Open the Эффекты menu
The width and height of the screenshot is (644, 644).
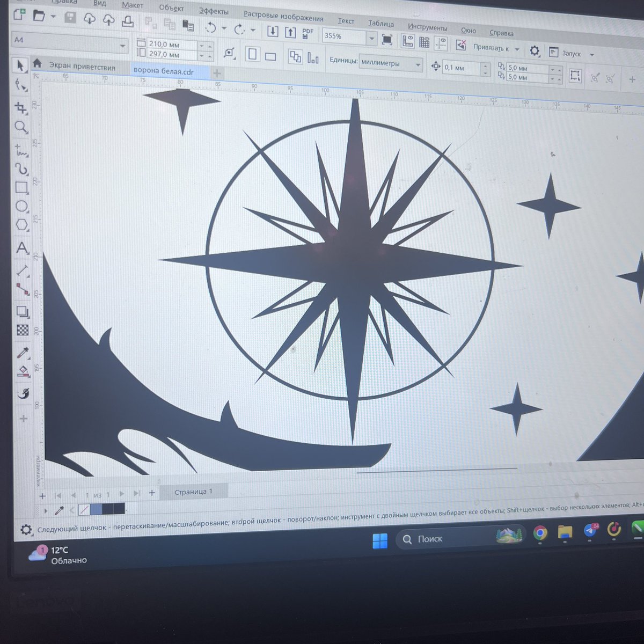[214, 11]
